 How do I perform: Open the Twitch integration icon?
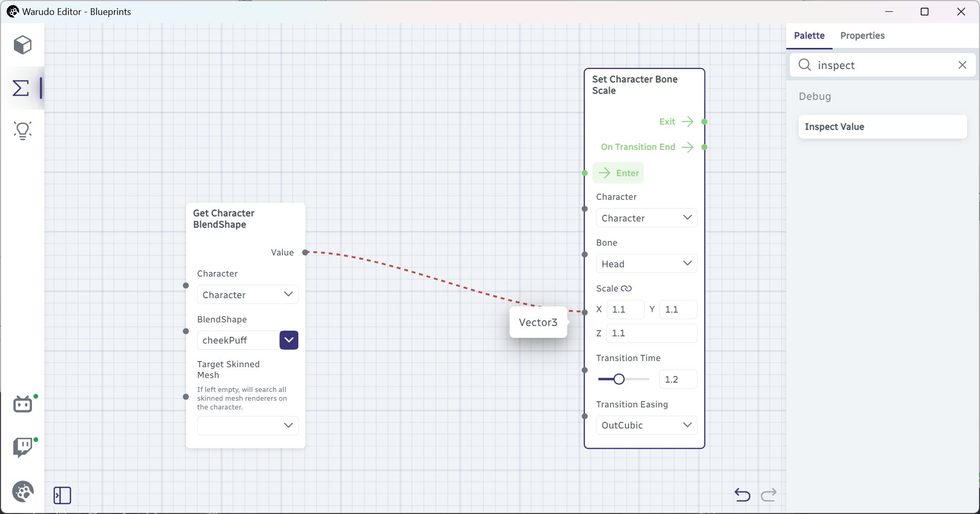(x=23, y=448)
